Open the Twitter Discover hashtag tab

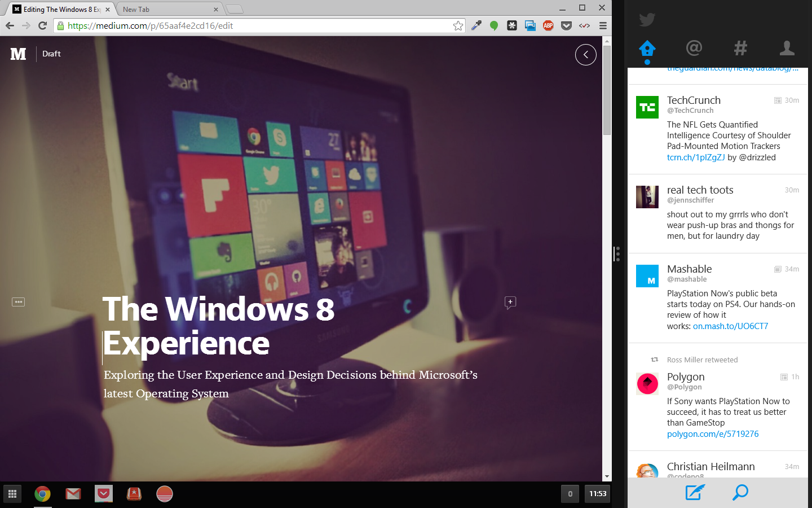coord(740,49)
